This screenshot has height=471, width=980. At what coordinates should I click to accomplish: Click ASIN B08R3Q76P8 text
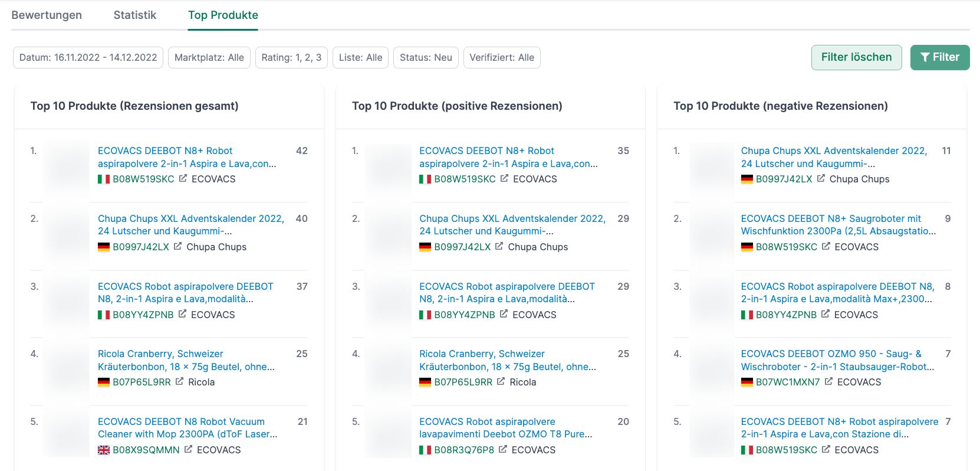(x=464, y=450)
